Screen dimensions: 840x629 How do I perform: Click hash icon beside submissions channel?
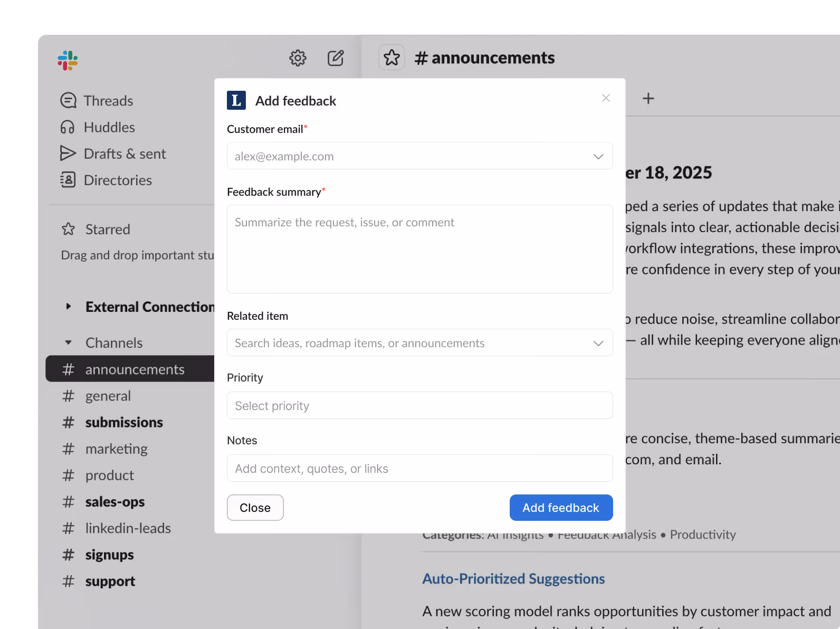point(69,422)
